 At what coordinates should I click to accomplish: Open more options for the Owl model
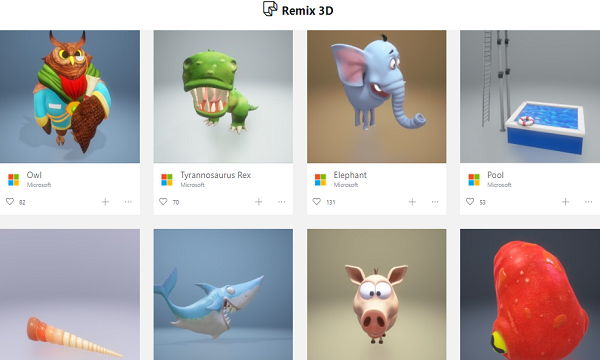pyautogui.click(x=128, y=202)
